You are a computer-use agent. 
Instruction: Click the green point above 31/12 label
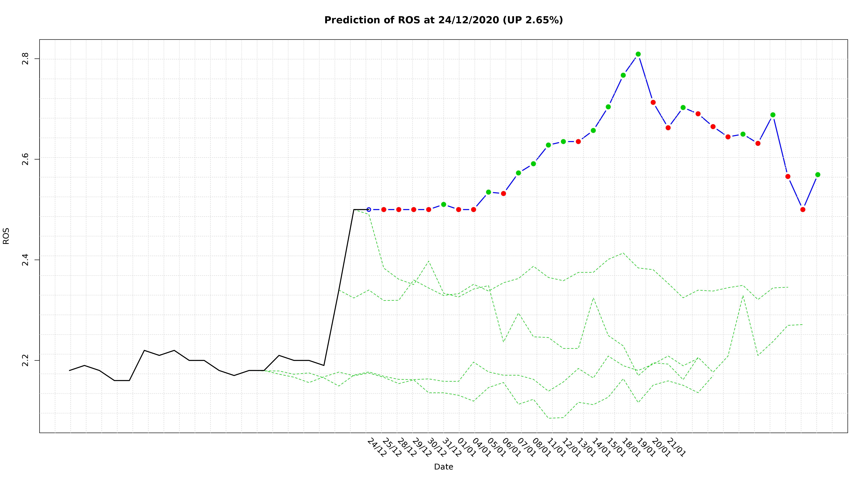click(x=443, y=205)
